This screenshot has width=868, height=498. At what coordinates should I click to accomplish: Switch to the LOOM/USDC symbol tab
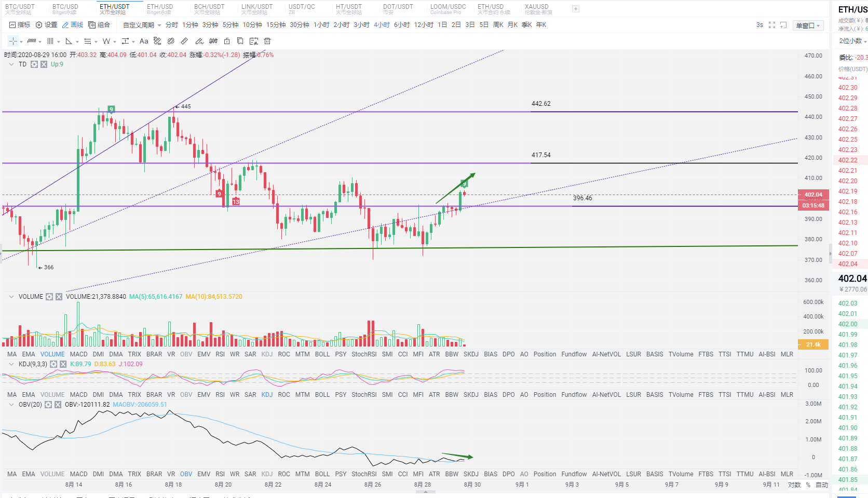(x=448, y=9)
